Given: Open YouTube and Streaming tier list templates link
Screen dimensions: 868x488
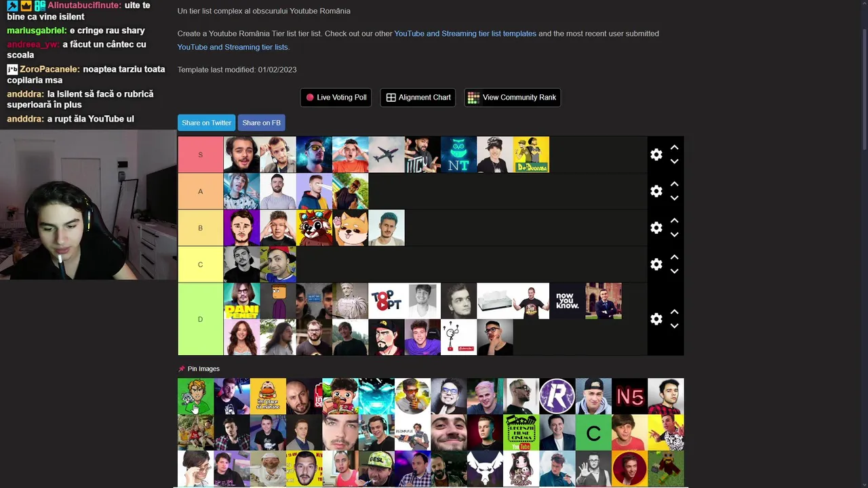Looking at the screenshot, I should (x=465, y=33).
